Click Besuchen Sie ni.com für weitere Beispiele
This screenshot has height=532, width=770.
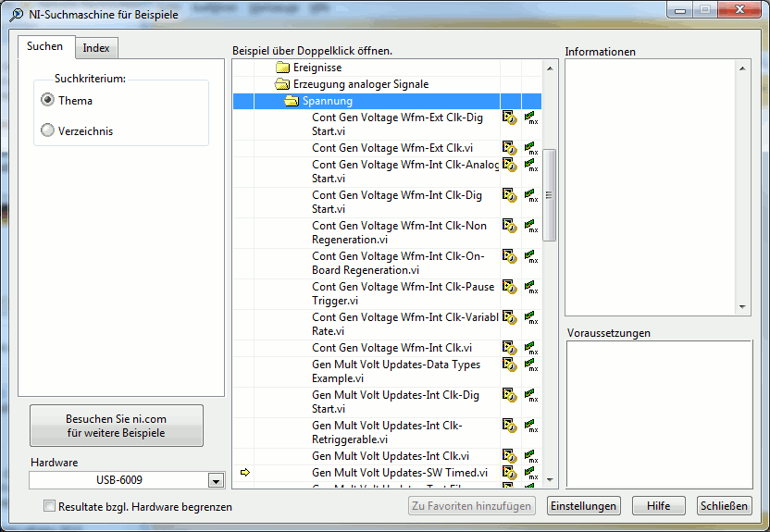(117, 426)
